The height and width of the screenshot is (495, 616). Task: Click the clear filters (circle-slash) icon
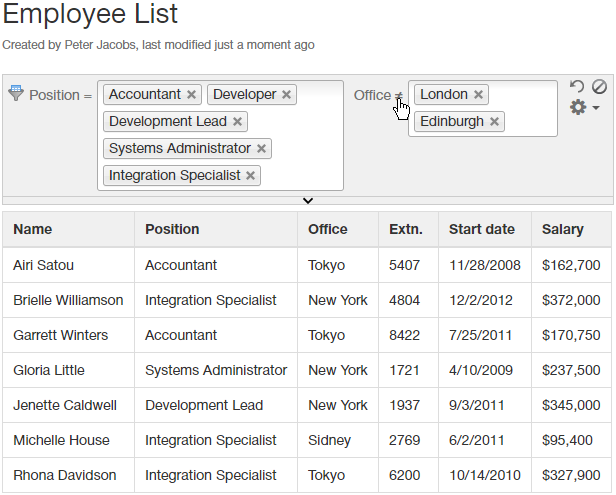click(x=599, y=87)
